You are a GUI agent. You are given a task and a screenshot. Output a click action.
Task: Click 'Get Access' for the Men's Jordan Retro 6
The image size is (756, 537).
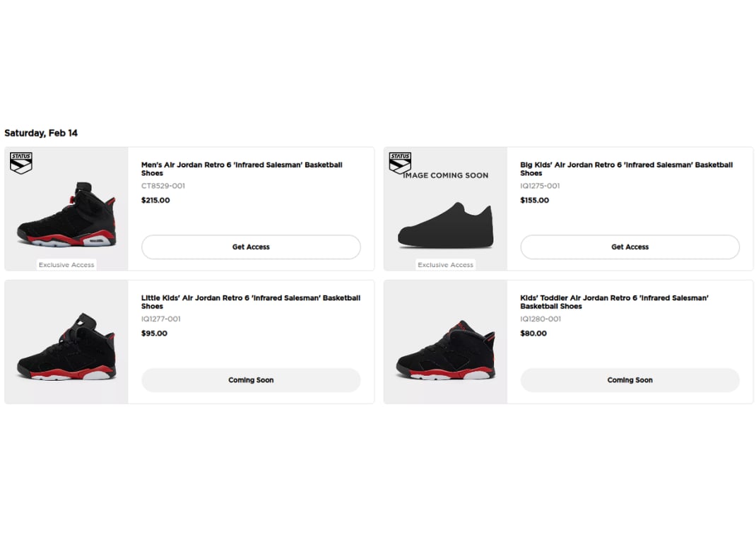251,247
